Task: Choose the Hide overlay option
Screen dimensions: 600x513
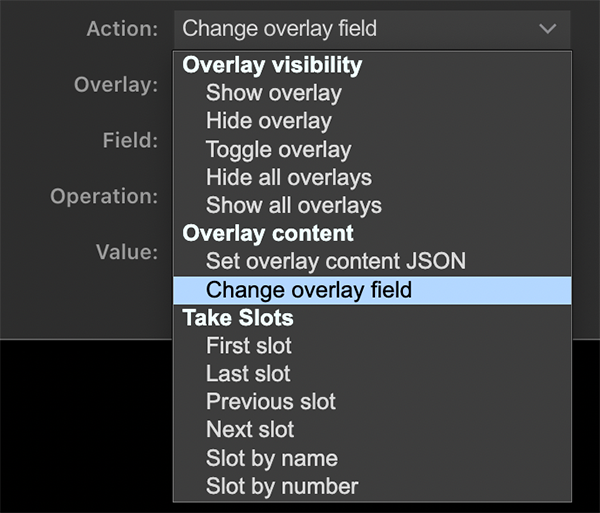Action: click(x=268, y=121)
